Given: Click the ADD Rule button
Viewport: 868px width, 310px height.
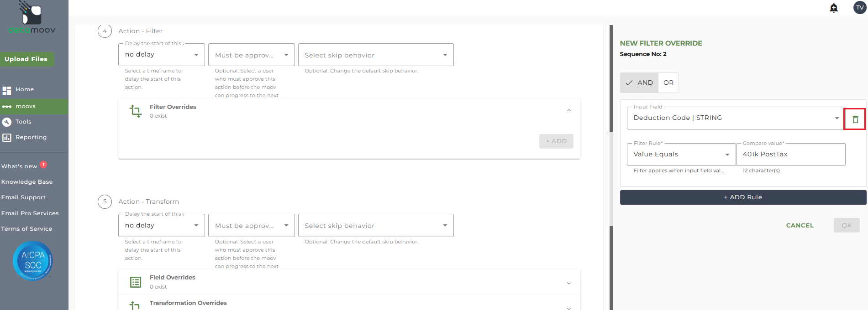Looking at the screenshot, I should click(x=743, y=197).
